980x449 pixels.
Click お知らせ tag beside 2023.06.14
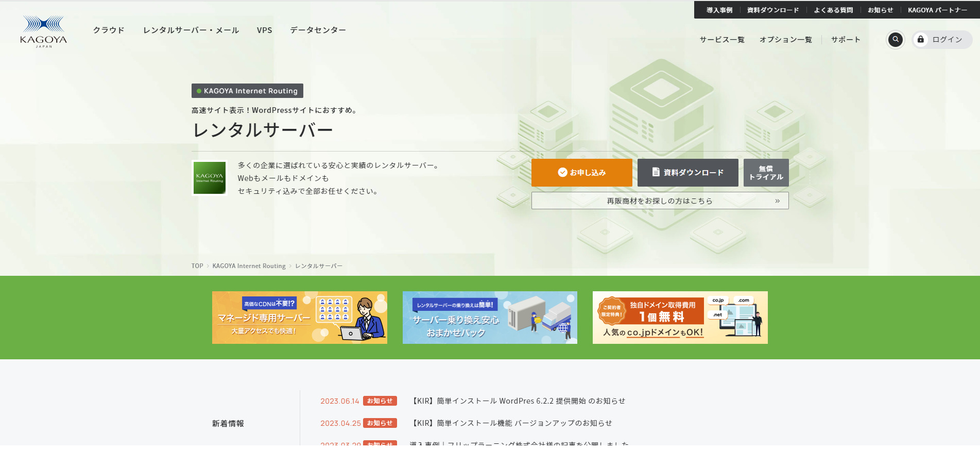tap(380, 401)
